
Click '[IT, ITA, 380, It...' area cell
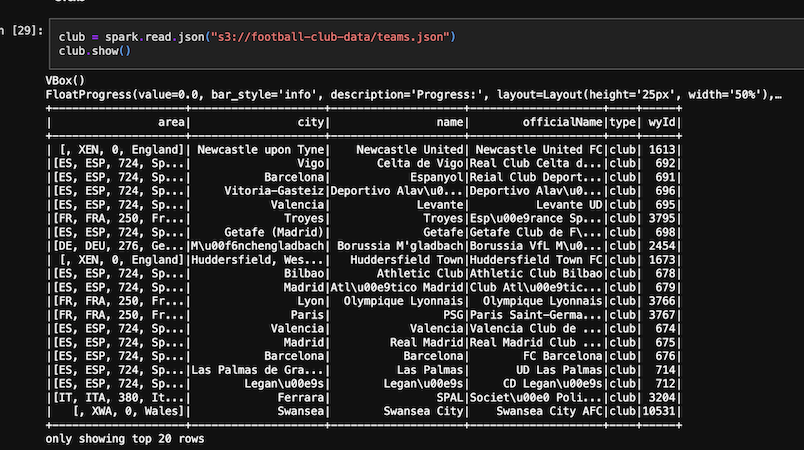tap(118, 398)
